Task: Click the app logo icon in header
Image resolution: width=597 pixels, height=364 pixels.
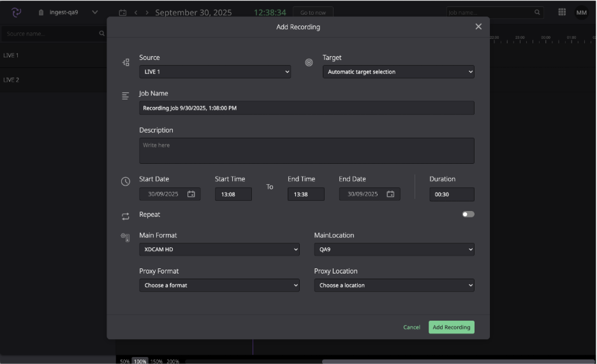Action: point(16,13)
